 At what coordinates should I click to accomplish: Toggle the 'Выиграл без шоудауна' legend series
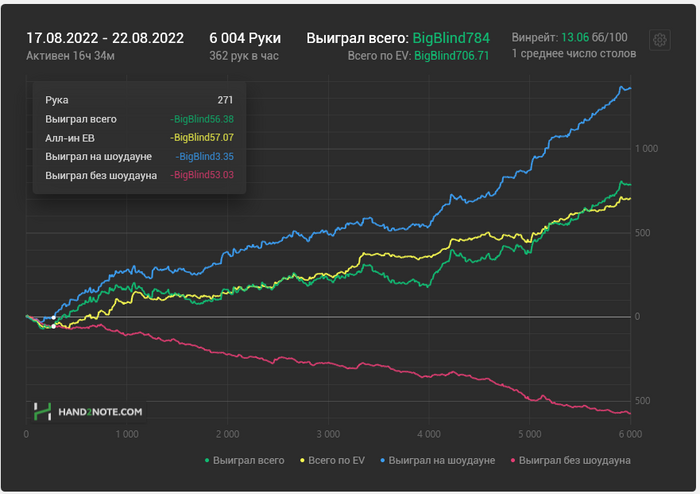pos(571,460)
